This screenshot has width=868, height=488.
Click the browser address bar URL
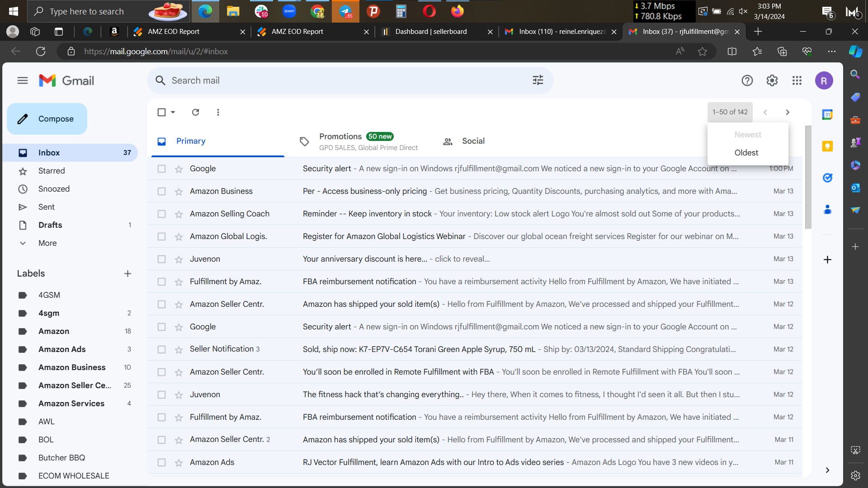point(156,52)
